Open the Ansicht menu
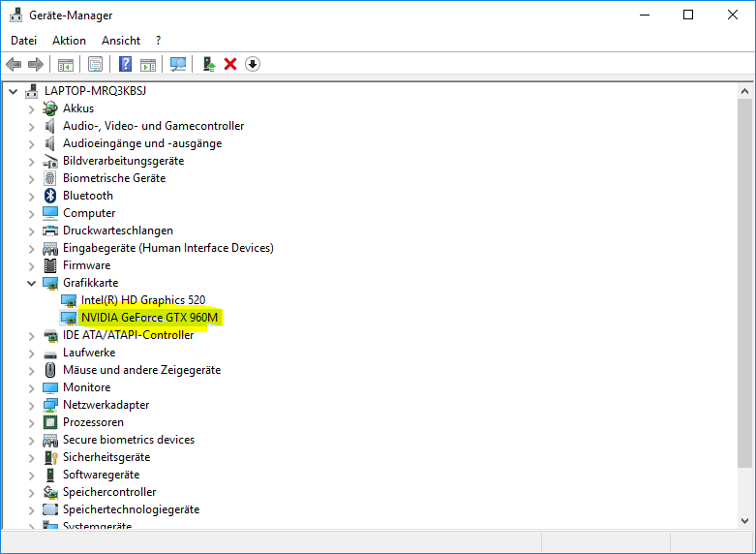This screenshot has height=554, width=756. coord(121,41)
